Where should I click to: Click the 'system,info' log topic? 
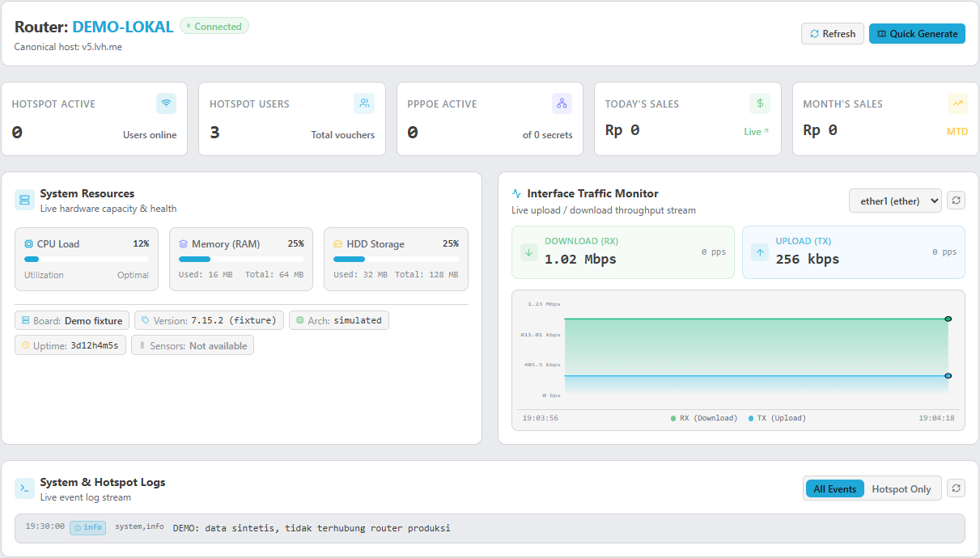coord(139,526)
